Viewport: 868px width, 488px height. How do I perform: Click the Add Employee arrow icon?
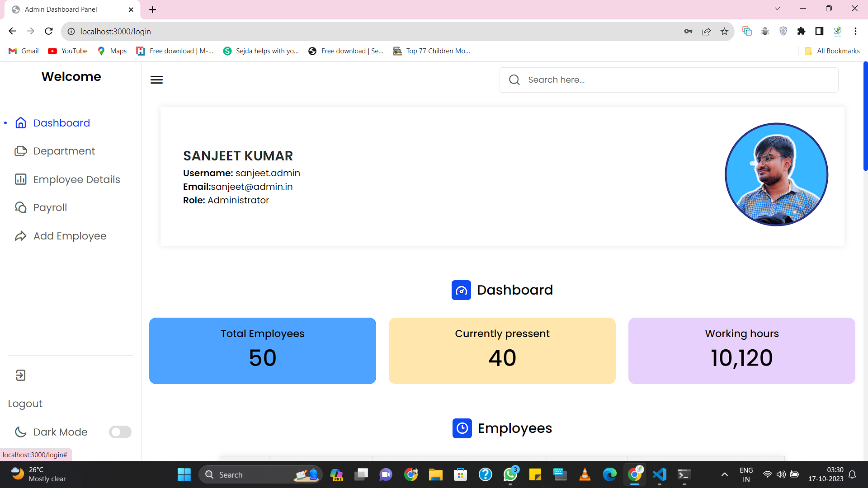20,235
